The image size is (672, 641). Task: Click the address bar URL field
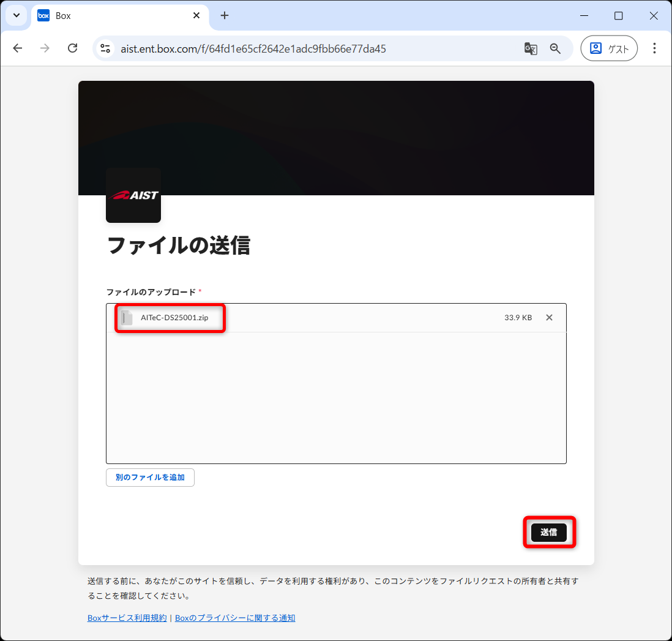pos(306,48)
